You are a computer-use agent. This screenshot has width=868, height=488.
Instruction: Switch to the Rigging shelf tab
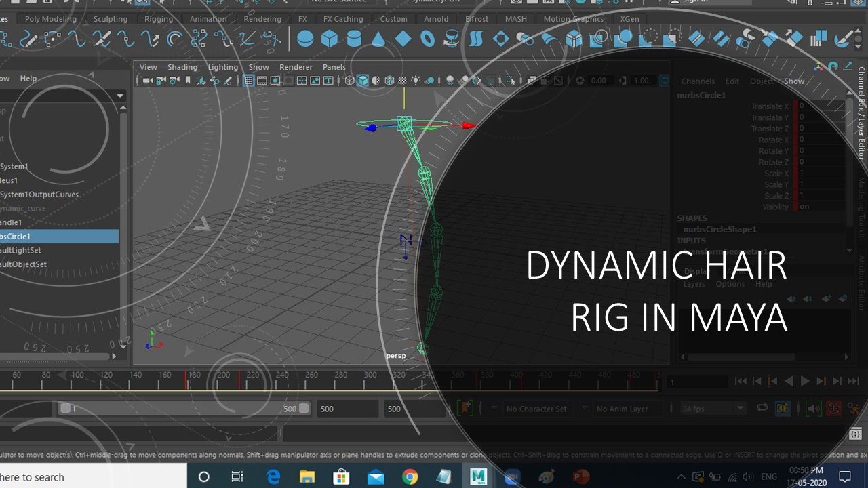point(159,19)
